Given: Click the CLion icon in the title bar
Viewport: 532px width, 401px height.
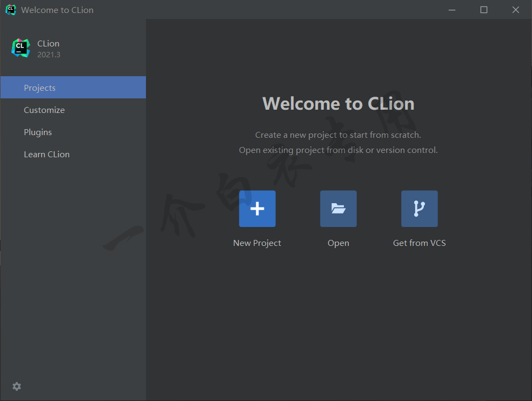Looking at the screenshot, I should 10,10.
